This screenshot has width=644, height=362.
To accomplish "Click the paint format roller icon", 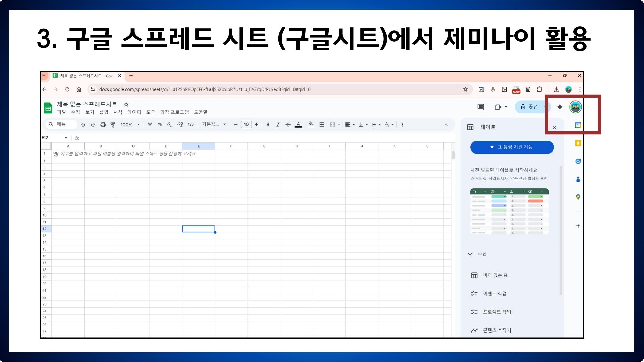I will click(x=113, y=125).
